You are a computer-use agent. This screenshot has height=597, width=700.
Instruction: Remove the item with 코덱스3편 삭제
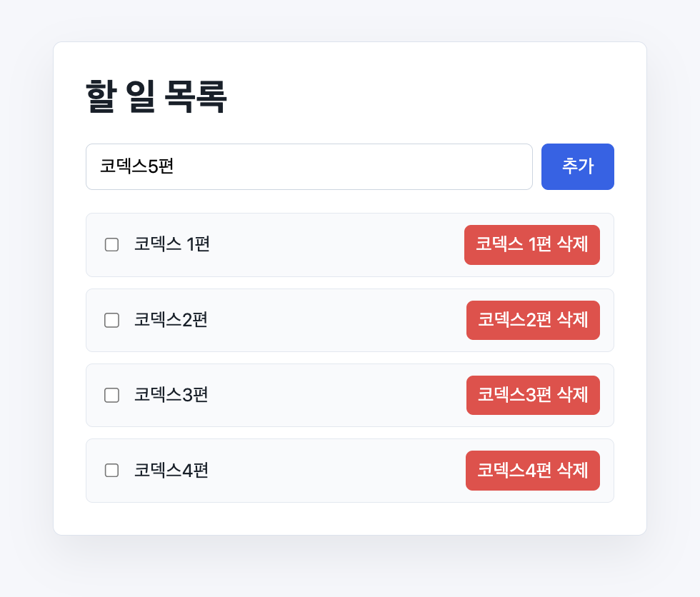tap(533, 396)
